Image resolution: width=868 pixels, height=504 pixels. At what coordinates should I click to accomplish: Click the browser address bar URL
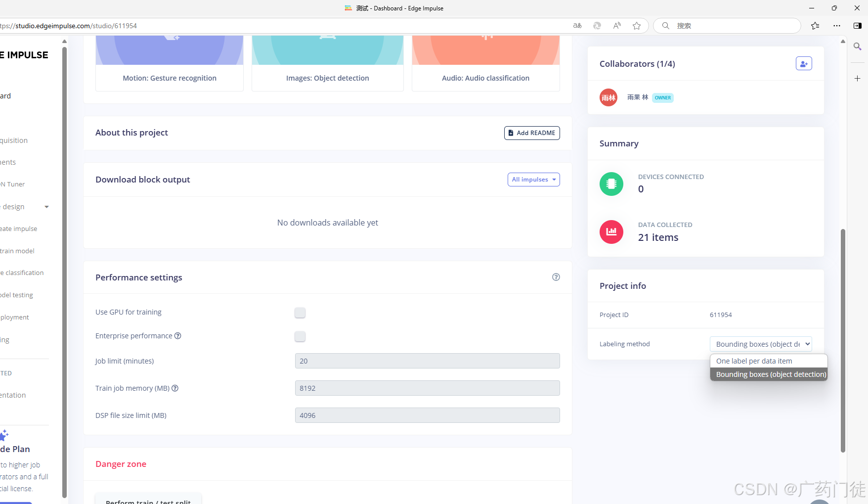(69, 26)
